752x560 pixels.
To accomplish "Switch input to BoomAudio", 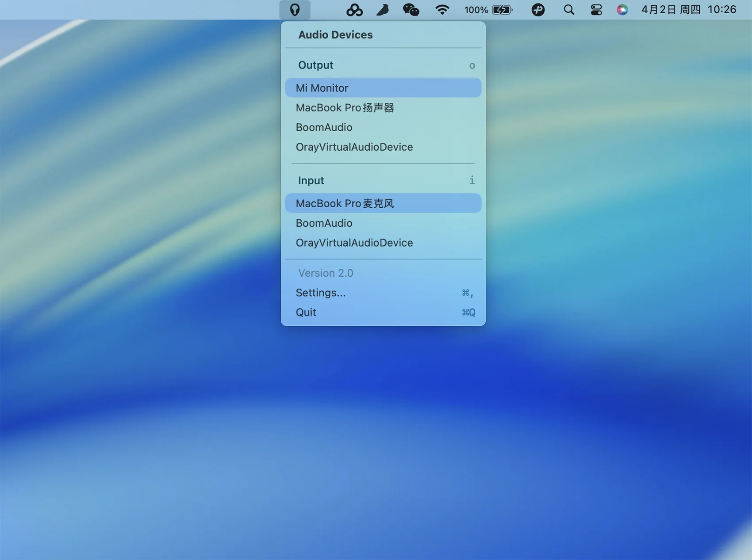I will coord(383,223).
